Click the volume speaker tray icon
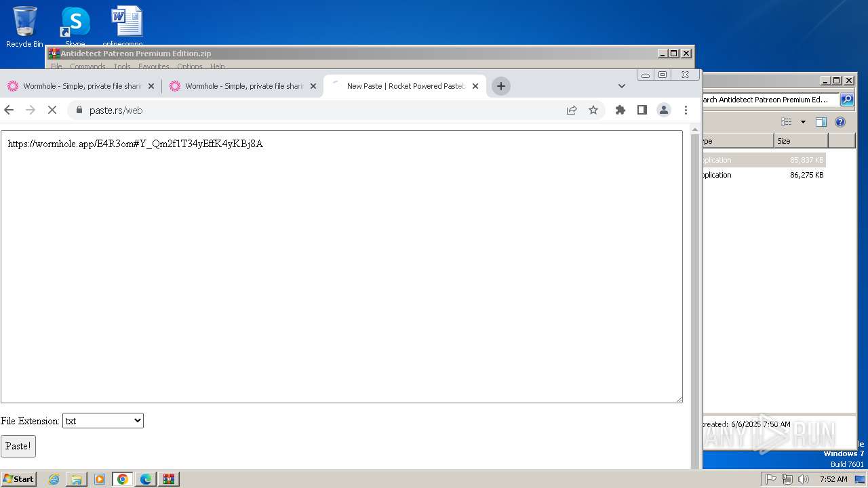The image size is (868, 488). coord(804,479)
